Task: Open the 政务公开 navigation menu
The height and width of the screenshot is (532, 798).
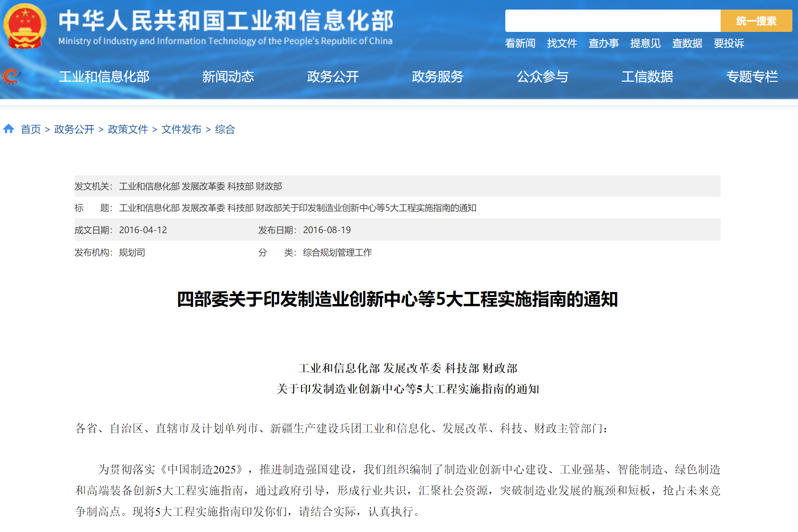Action: point(333,77)
